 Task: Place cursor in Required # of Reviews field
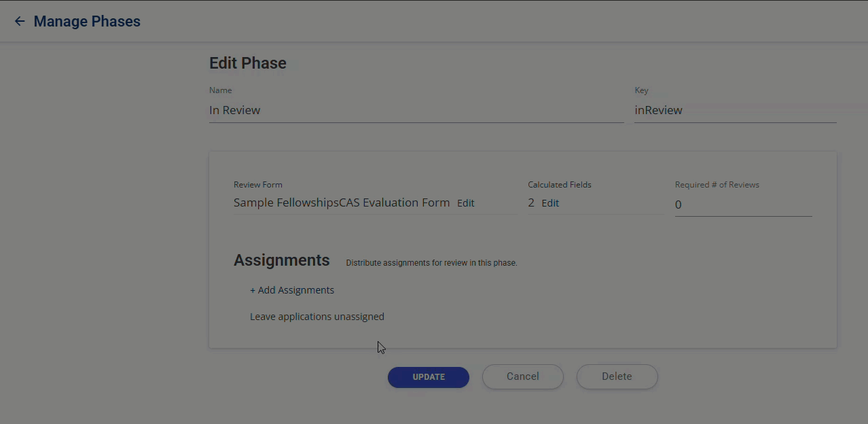(x=743, y=204)
